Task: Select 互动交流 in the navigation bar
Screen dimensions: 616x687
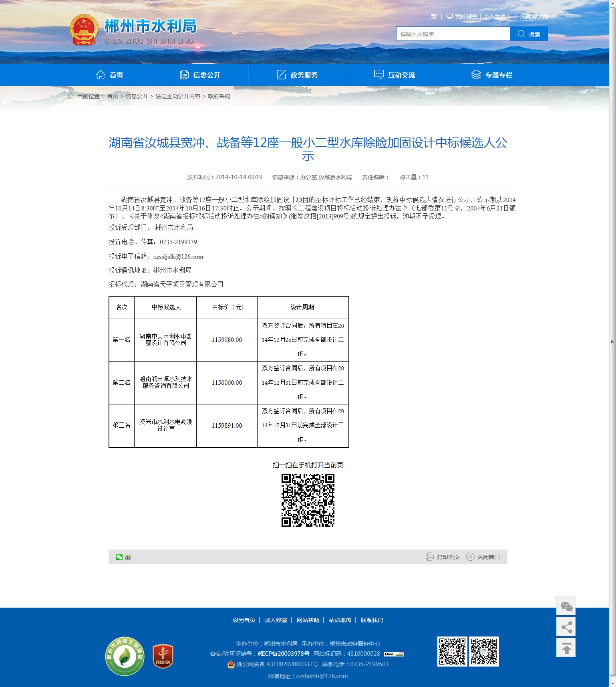Action: (x=395, y=75)
